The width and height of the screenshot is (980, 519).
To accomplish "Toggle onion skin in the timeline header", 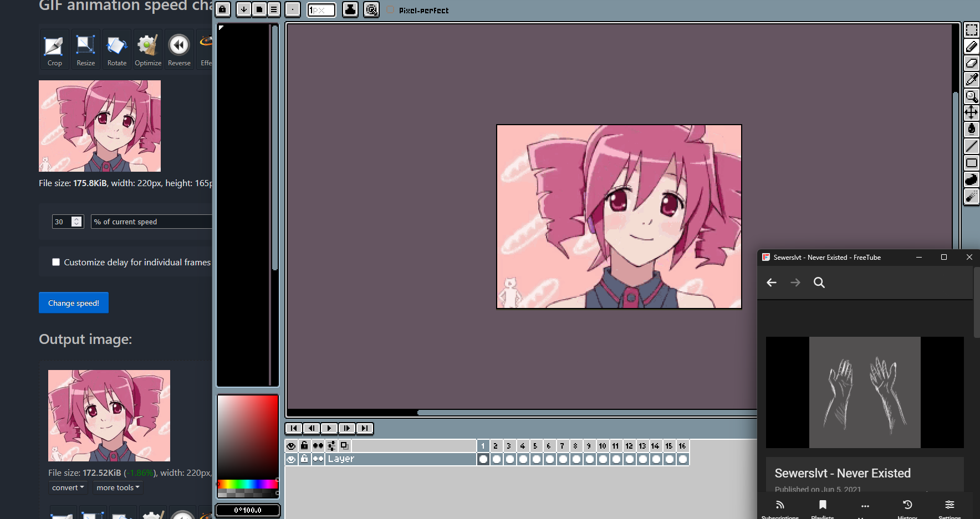I will pos(344,446).
